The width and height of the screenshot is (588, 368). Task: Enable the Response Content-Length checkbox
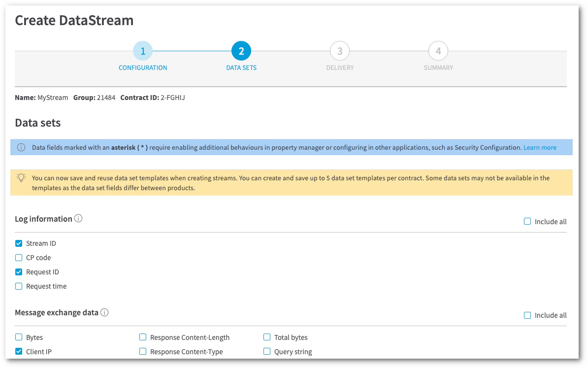pos(143,337)
